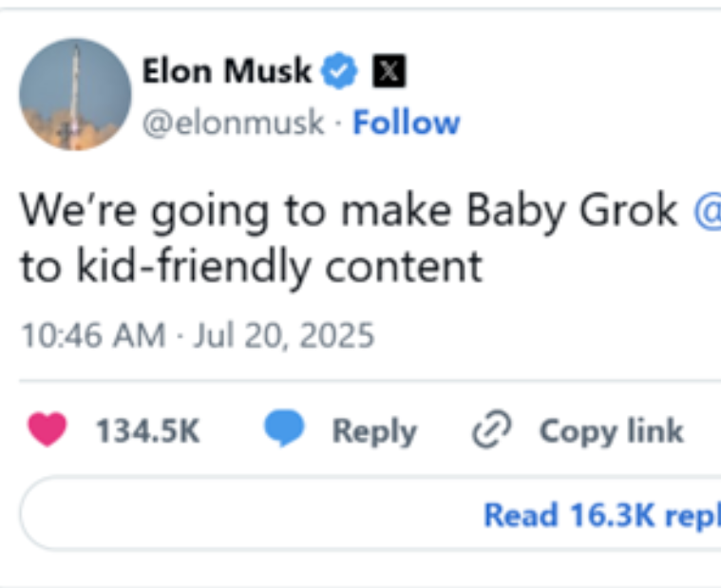
Task: Open the @elonmusk handle link
Action: coord(233,123)
